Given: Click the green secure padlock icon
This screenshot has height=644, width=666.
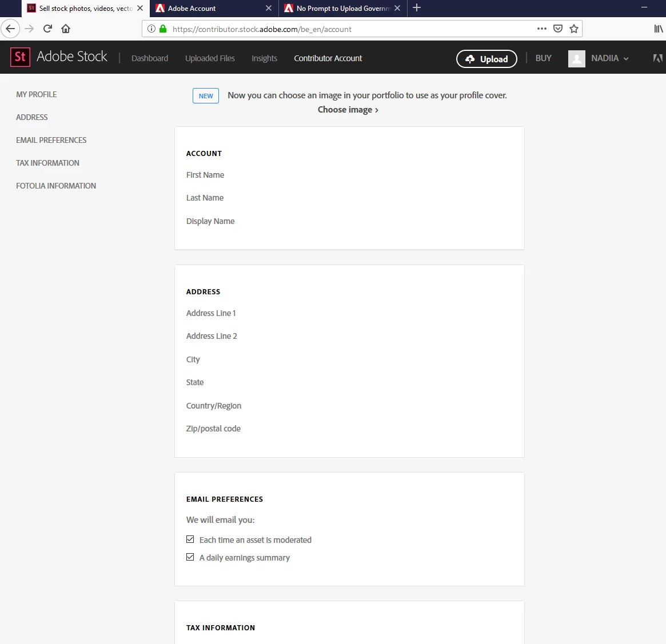Looking at the screenshot, I should (163, 29).
